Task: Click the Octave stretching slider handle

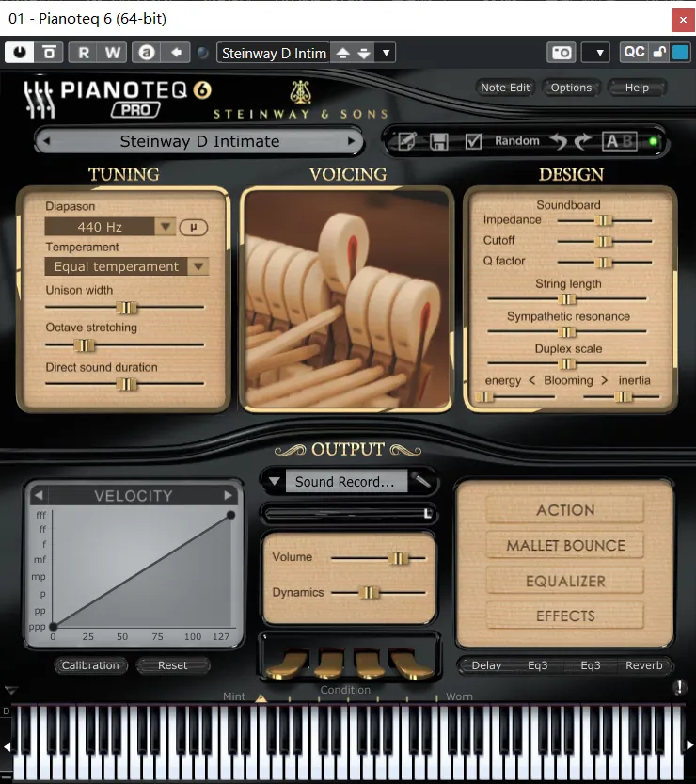Action: pos(84,345)
